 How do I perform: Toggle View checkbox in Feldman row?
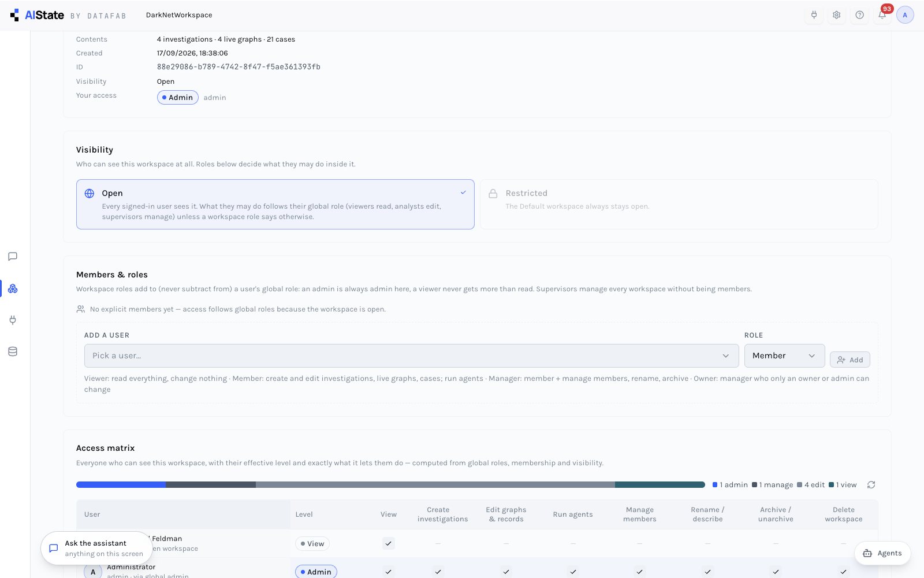click(x=389, y=543)
